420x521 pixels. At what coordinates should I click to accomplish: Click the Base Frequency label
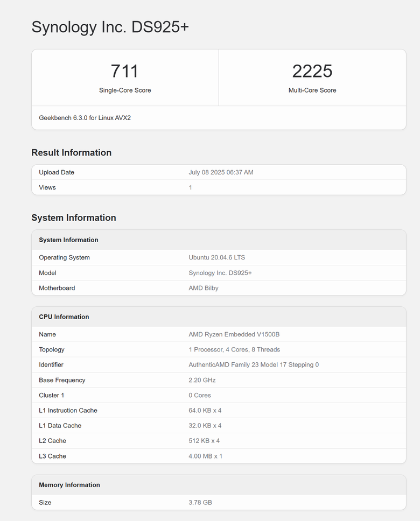click(62, 380)
